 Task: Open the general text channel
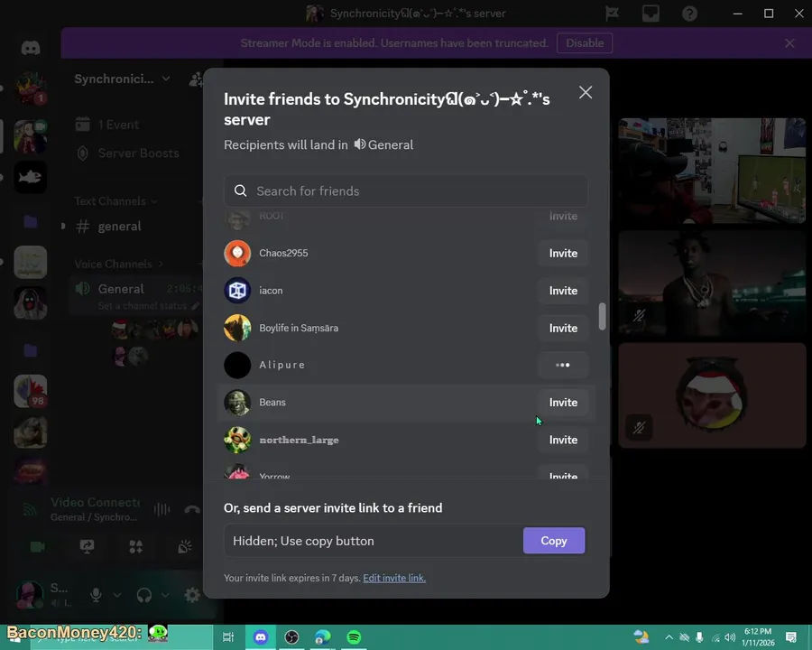tap(119, 227)
